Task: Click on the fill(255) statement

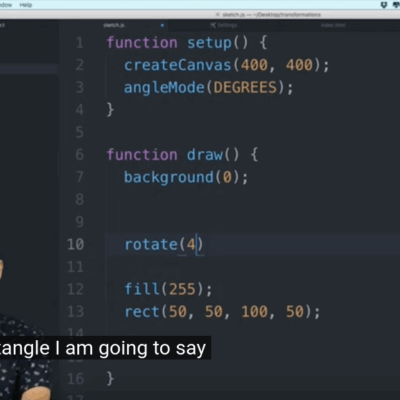Action: coord(168,289)
